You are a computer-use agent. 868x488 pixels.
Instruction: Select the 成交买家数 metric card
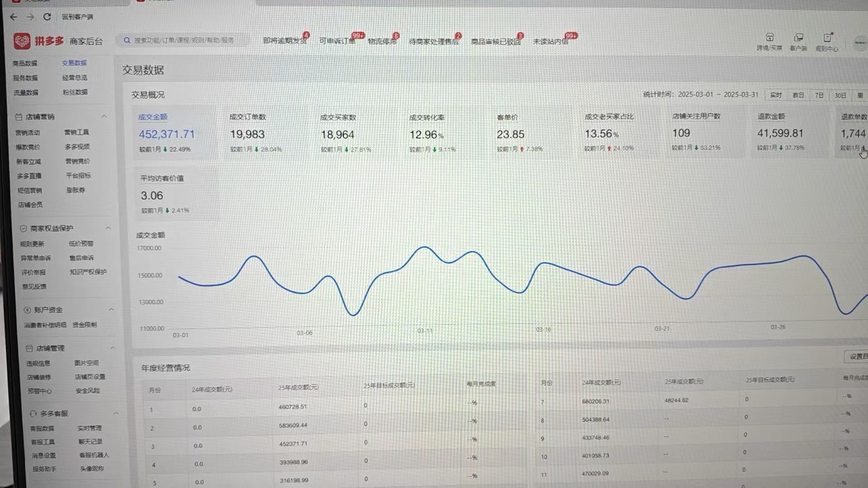pyautogui.click(x=357, y=133)
